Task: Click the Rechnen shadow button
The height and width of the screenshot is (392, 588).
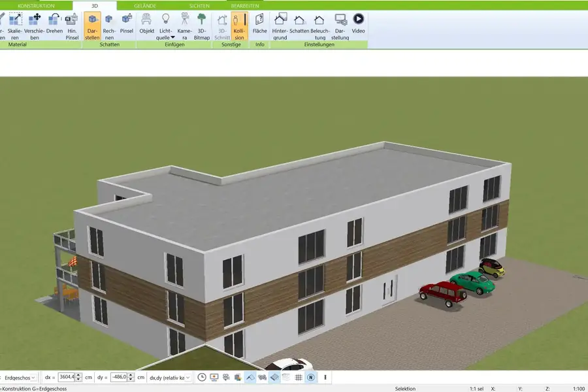Action: [x=109, y=26]
